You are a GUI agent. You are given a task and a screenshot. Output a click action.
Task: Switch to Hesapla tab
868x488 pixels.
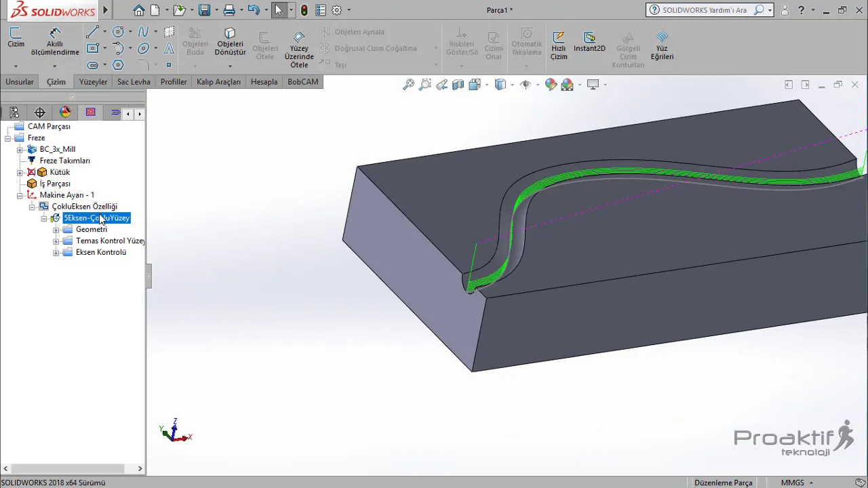pos(264,82)
